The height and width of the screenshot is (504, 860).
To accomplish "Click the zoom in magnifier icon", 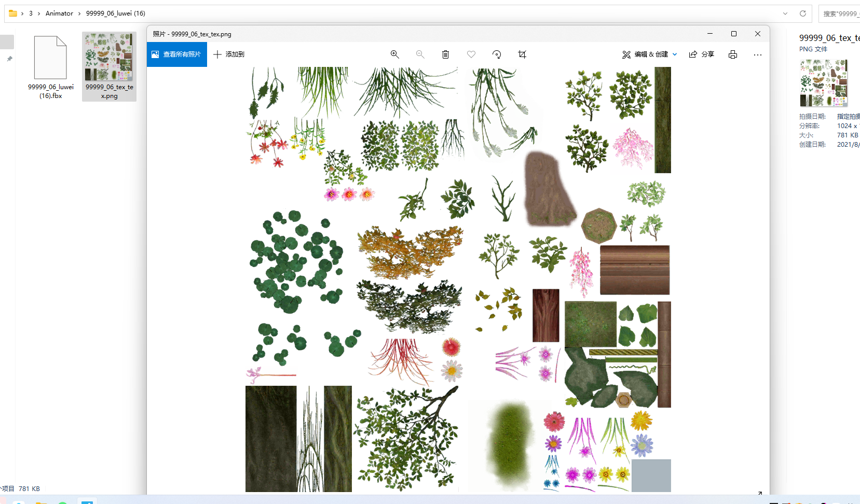I will pyautogui.click(x=395, y=54).
